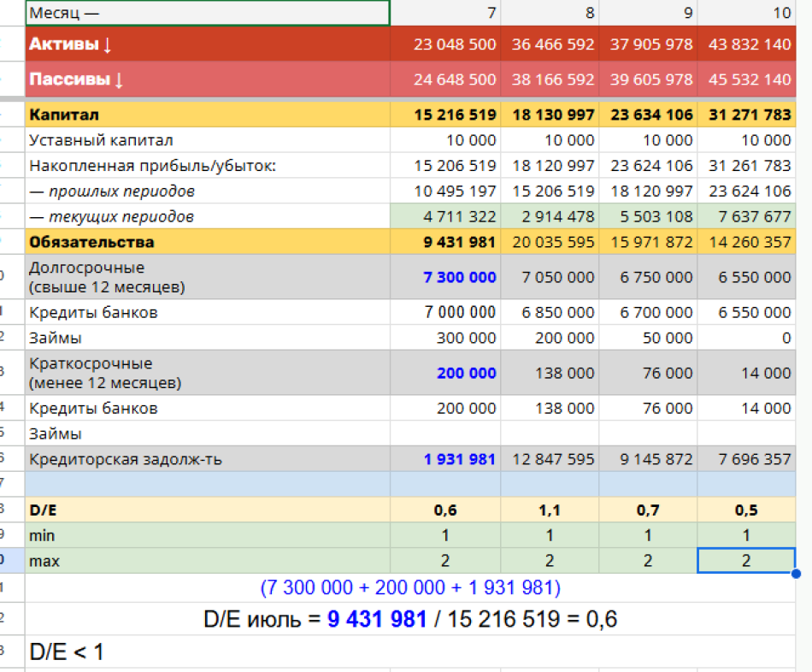Select the "D/E июль" formula text cell
The width and height of the screenshot is (812, 672).
pos(409,619)
